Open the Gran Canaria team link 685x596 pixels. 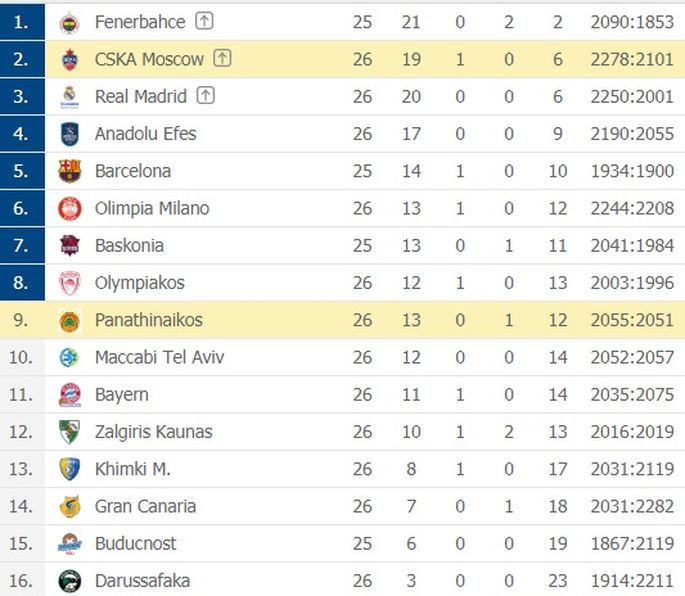pyautogui.click(x=145, y=506)
